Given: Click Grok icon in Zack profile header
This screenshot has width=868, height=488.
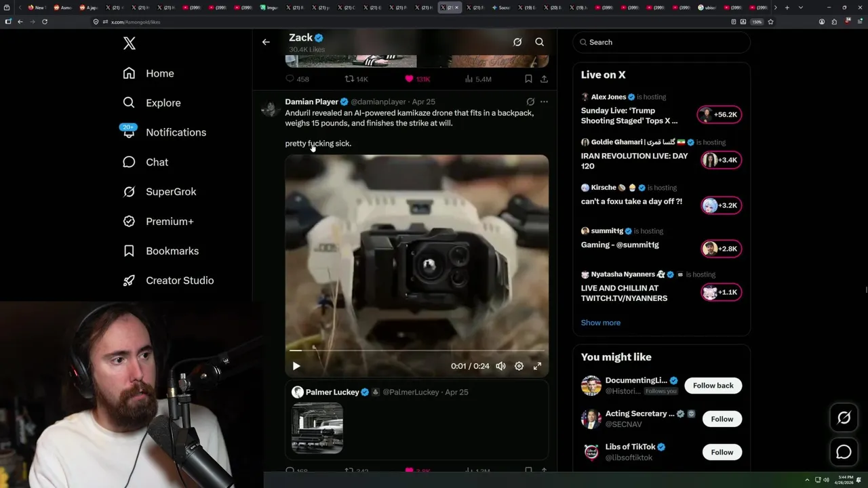Looking at the screenshot, I should point(517,42).
